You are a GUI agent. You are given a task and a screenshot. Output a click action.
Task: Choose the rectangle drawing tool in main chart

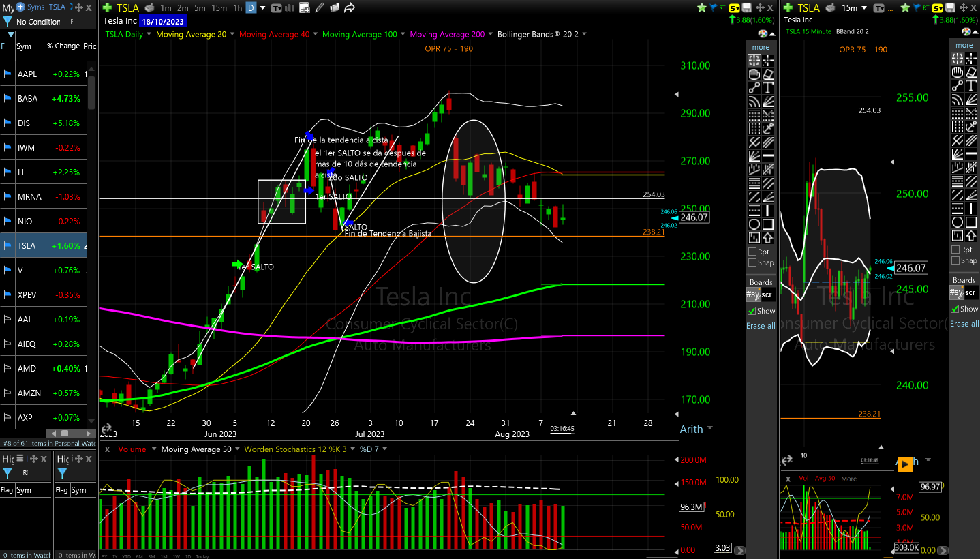pos(768,224)
